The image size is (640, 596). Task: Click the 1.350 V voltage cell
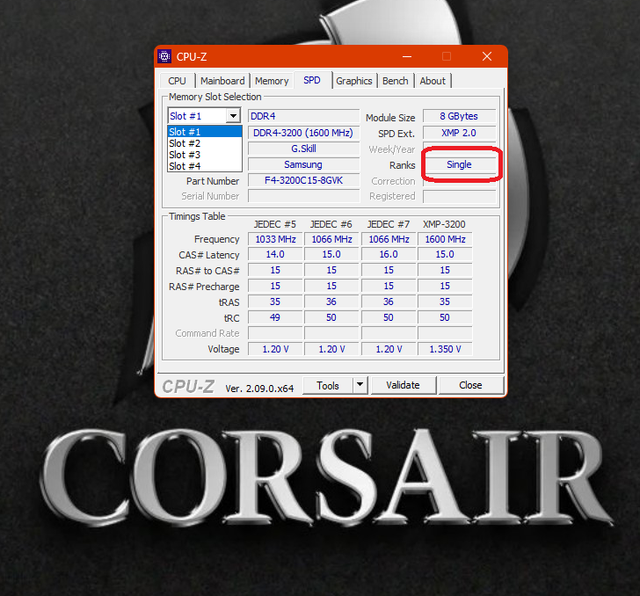[x=445, y=349]
